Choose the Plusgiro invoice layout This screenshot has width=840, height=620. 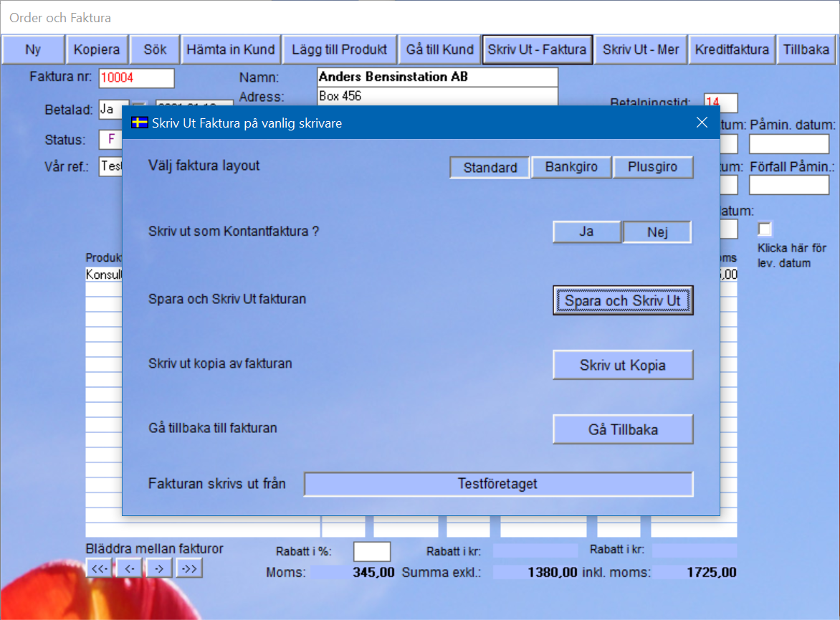pos(652,167)
